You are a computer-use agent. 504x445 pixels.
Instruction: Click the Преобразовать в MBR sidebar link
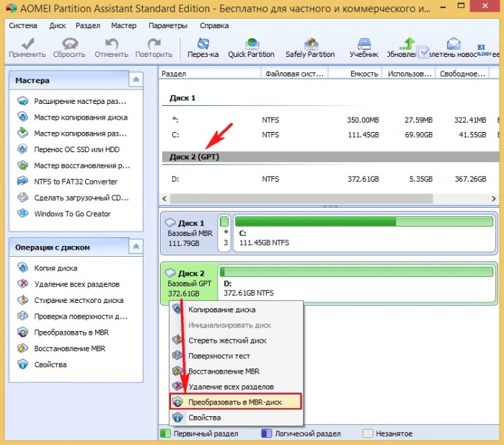click(x=71, y=332)
